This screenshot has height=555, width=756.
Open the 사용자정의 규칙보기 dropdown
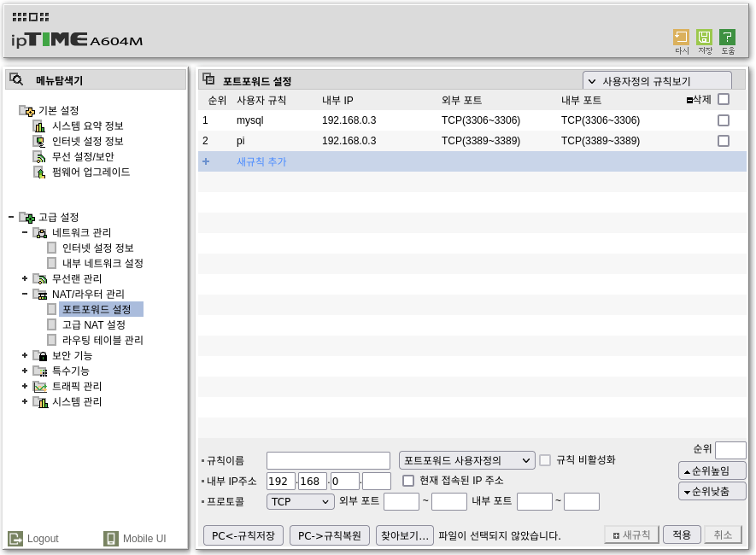pos(657,81)
